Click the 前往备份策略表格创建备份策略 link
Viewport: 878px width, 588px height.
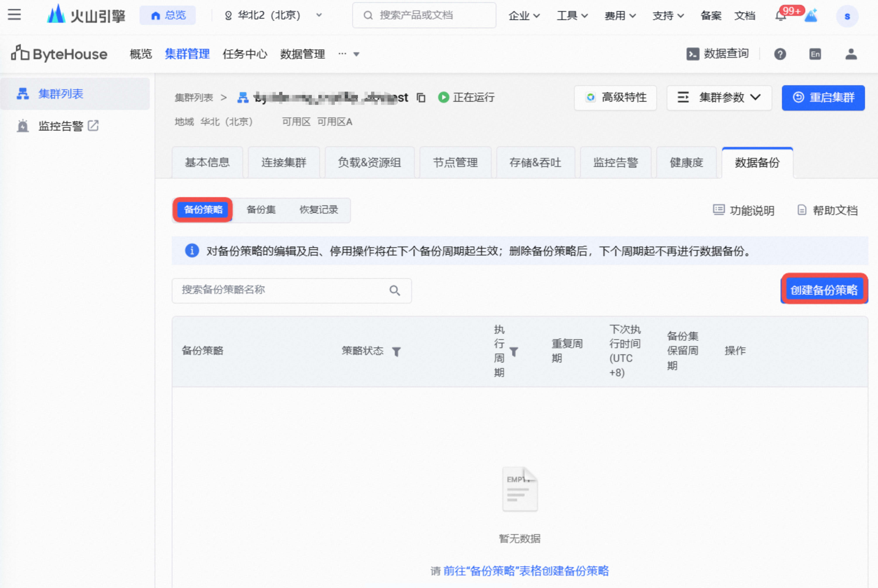(x=526, y=571)
